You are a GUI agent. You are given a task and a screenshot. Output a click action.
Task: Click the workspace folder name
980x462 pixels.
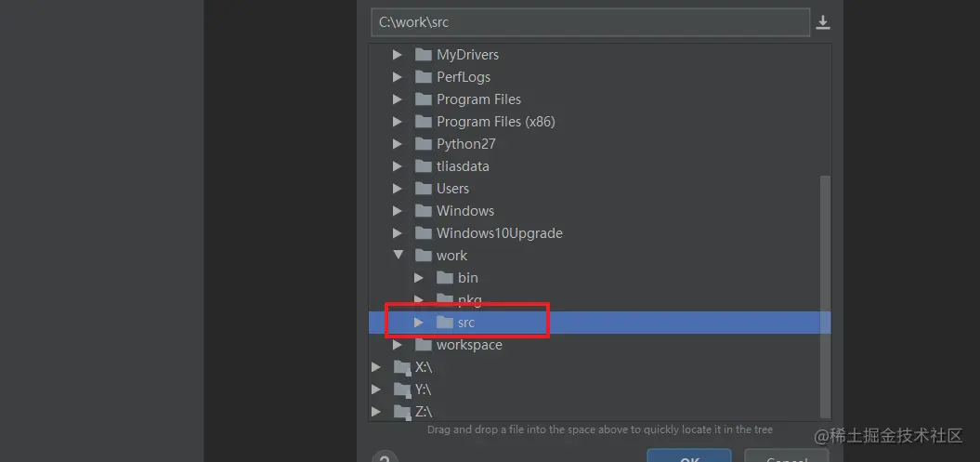[x=469, y=345]
